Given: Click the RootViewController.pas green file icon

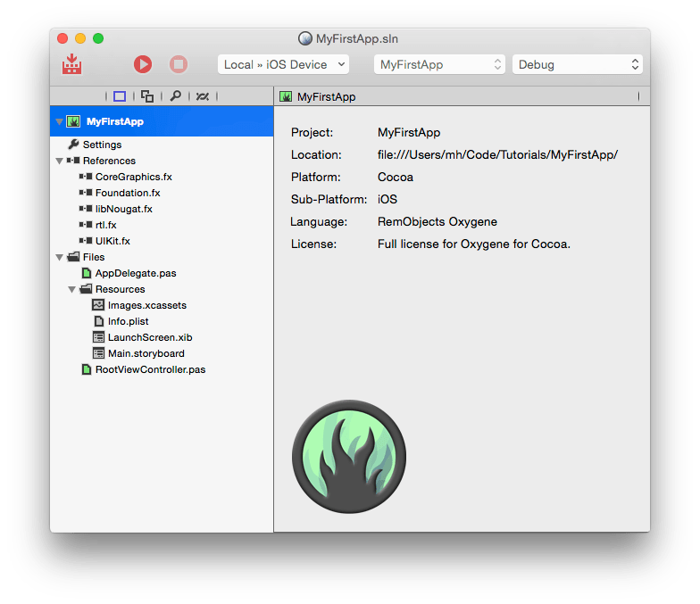Looking at the screenshot, I should (x=87, y=369).
